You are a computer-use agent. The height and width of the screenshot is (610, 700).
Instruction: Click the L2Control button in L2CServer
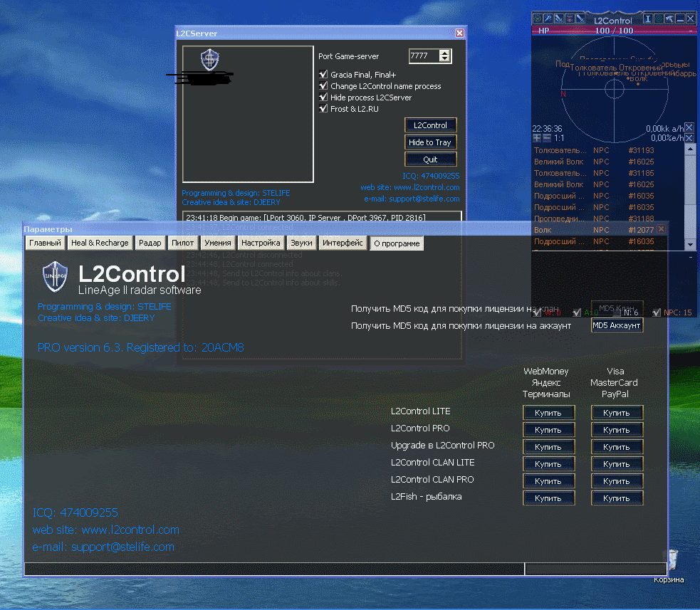[x=430, y=125]
